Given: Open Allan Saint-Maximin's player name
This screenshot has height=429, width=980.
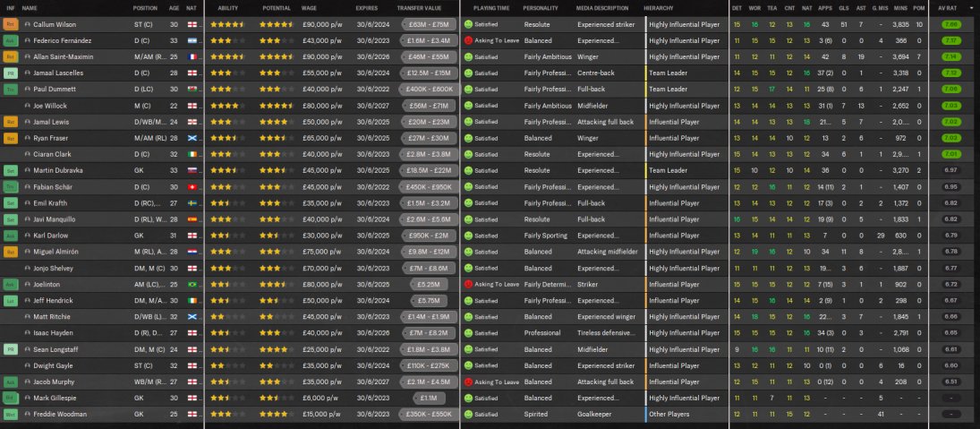Looking at the screenshot, I should (x=64, y=57).
